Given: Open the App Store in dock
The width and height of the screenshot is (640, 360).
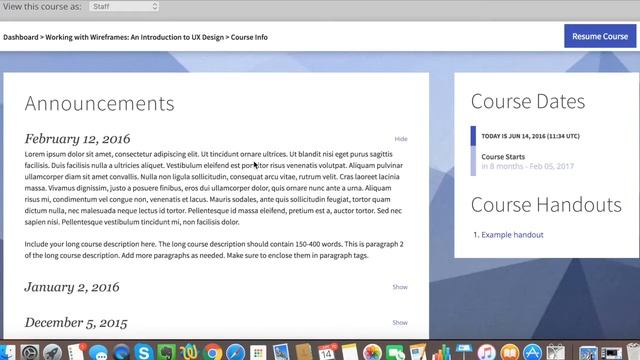Looking at the screenshot, I should coord(532,353).
